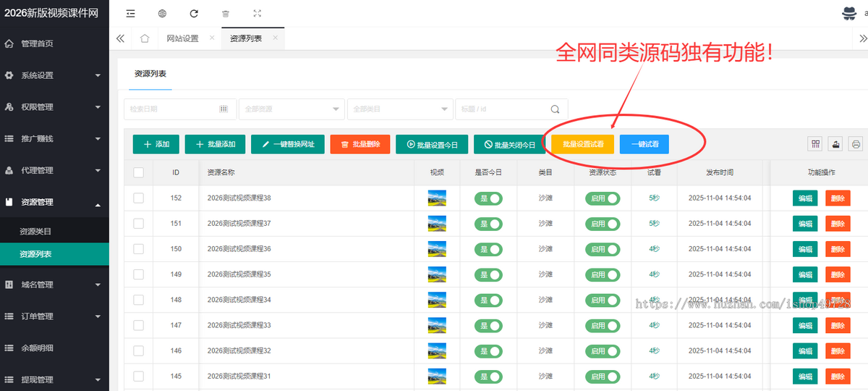Click the 批量设置今日 button
The image size is (868, 391).
432,144
